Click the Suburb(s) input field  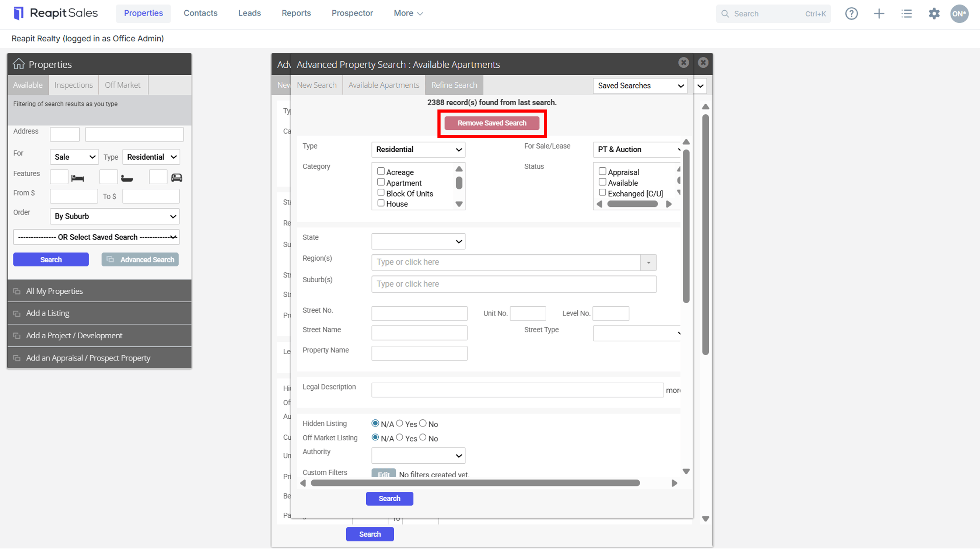coord(514,284)
